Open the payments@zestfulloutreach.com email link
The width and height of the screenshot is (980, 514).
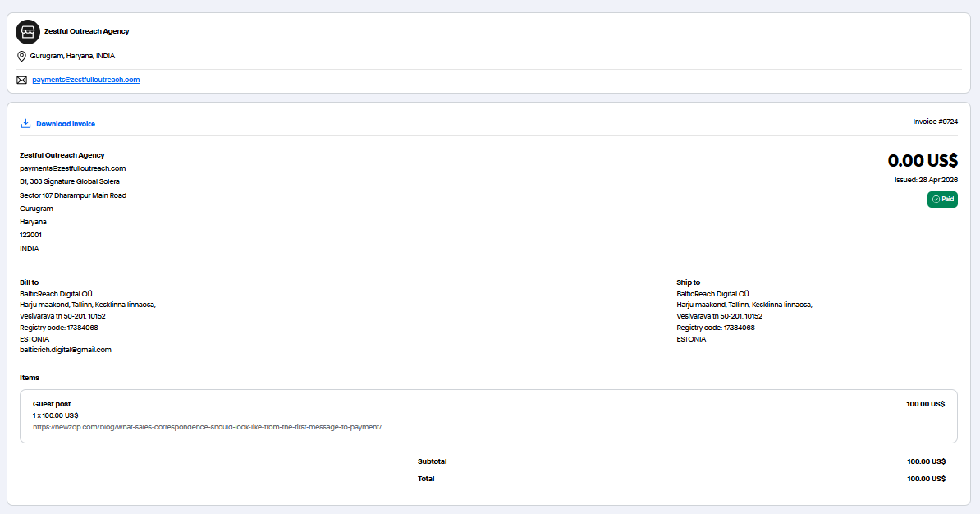coord(85,80)
